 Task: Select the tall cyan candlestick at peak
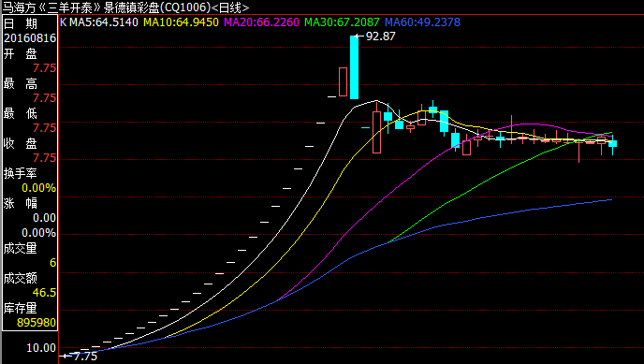pos(354,67)
